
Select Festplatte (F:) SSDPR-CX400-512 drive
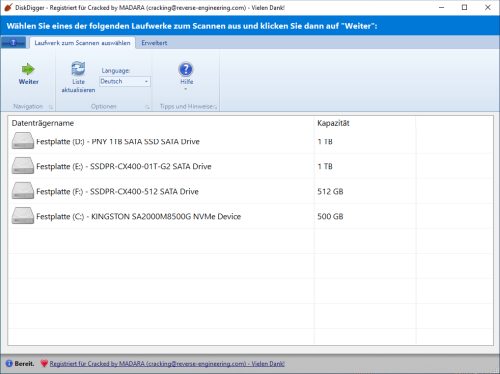[x=117, y=192]
